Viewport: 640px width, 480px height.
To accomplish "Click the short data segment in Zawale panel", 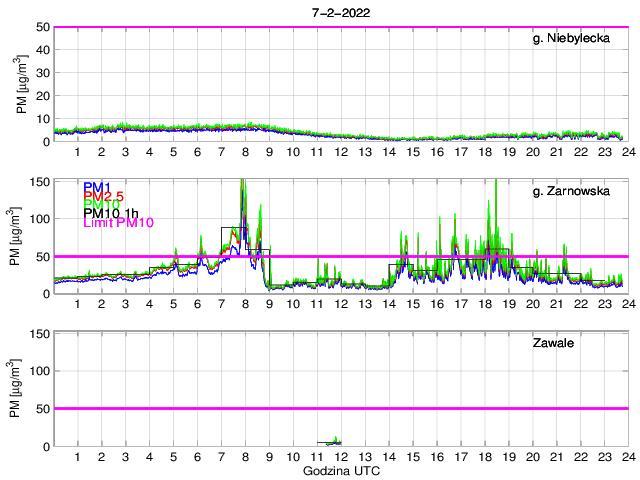I will point(332,441).
